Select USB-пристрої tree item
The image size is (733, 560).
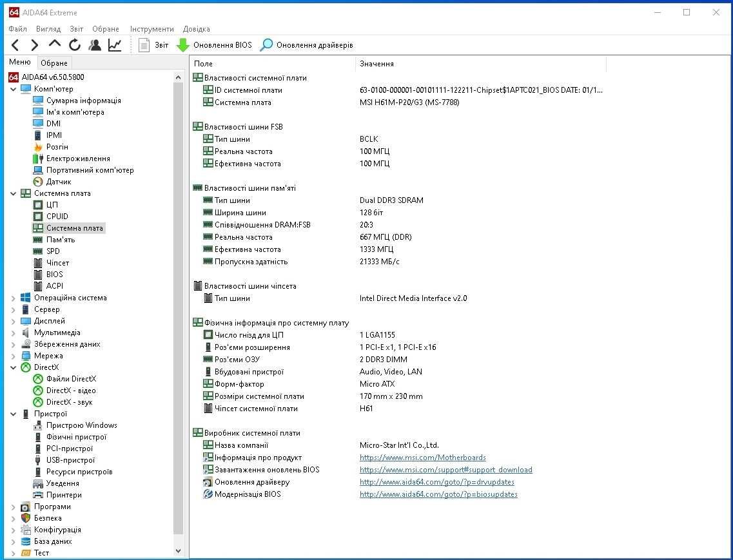pyautogui.click(x=64, y=460)
